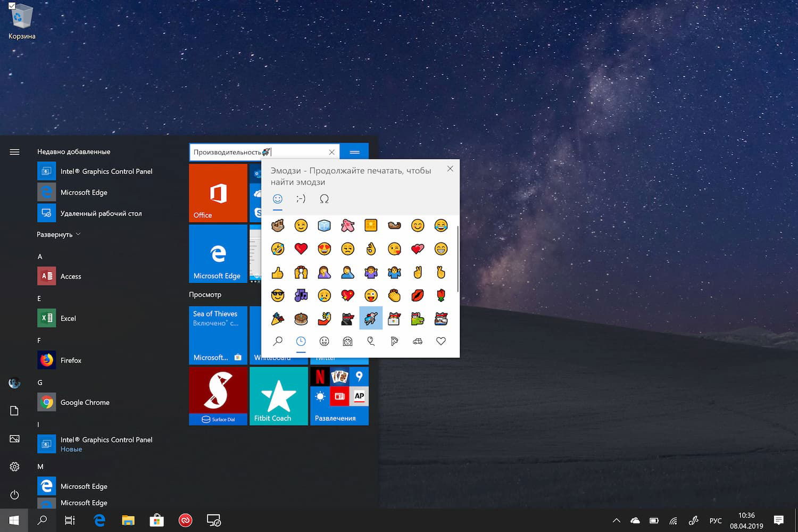This screenshot has height=532, width=798.
Task: Select the highlighted superhero emoji
Action: click(371, 318)
